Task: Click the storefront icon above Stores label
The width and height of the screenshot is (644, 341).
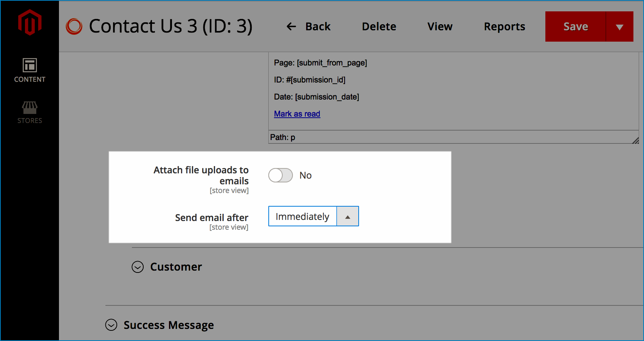Action: [x=30, y=109]
